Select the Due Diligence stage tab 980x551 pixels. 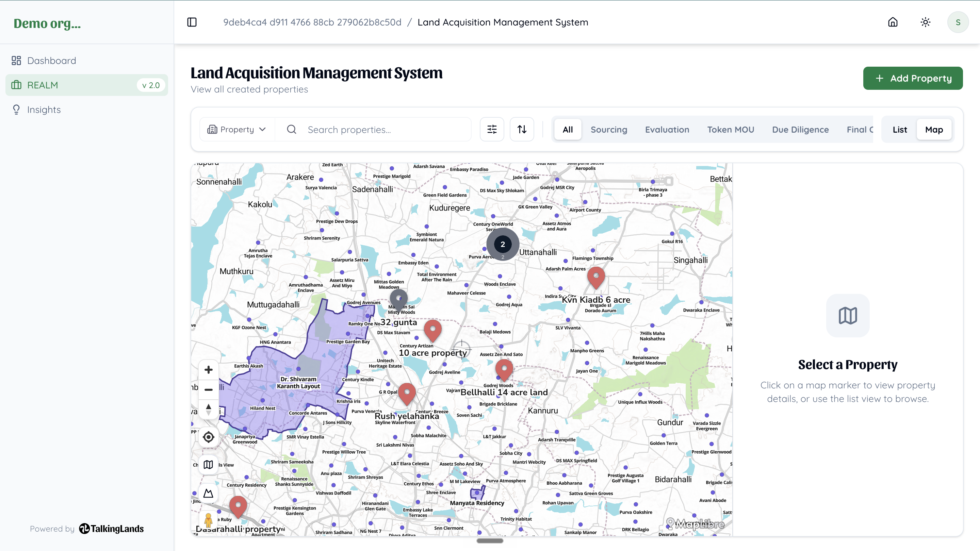pos(800,129)
